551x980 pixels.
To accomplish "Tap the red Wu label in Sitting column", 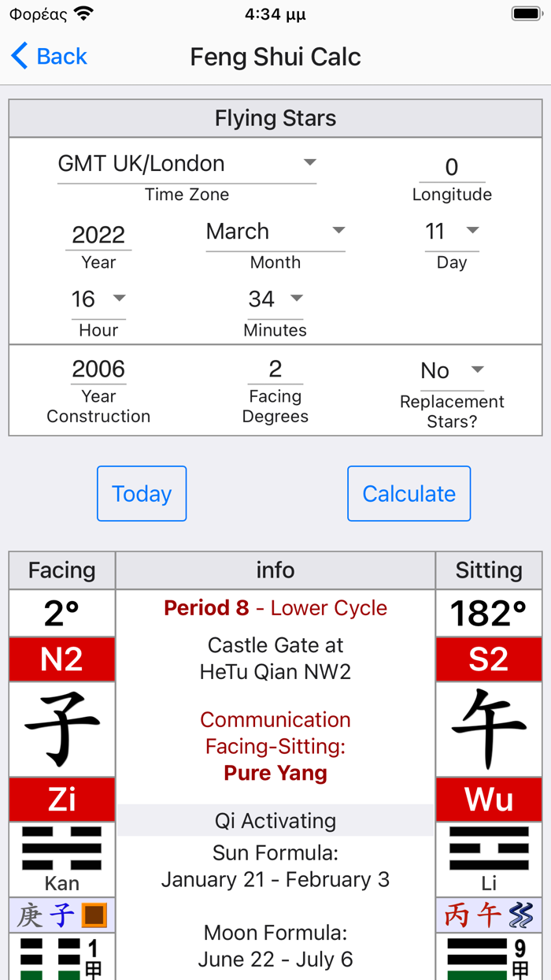I will tap(489, 799).
